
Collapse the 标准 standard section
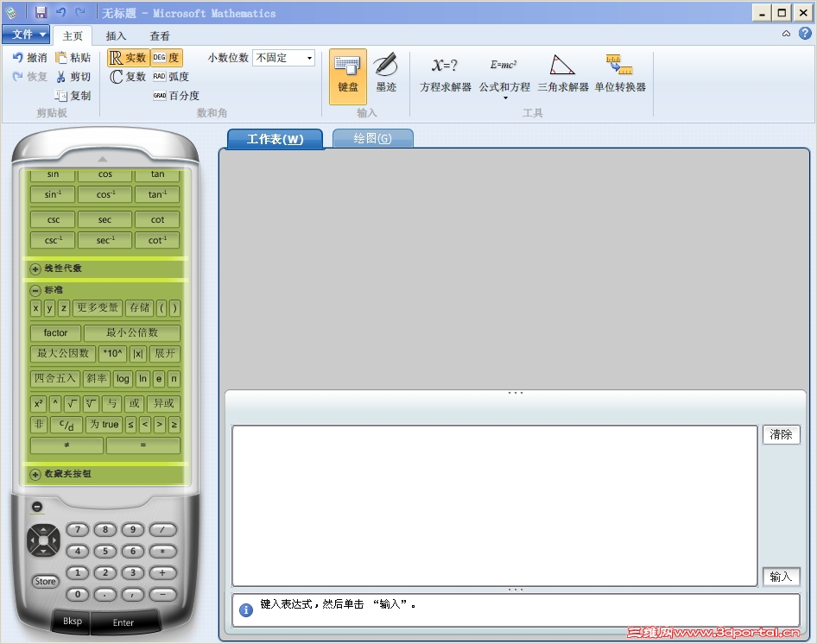click(x=35, y=290)
